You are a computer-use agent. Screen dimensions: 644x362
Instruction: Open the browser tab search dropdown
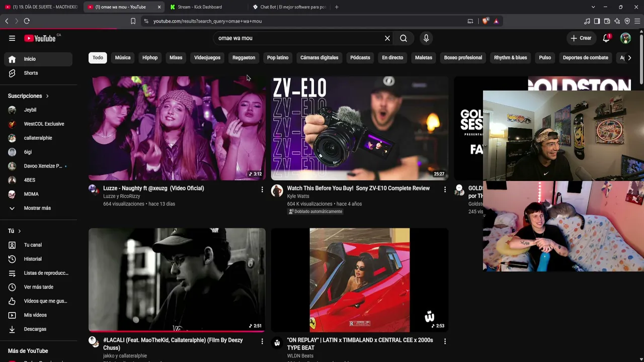[593, 7]
